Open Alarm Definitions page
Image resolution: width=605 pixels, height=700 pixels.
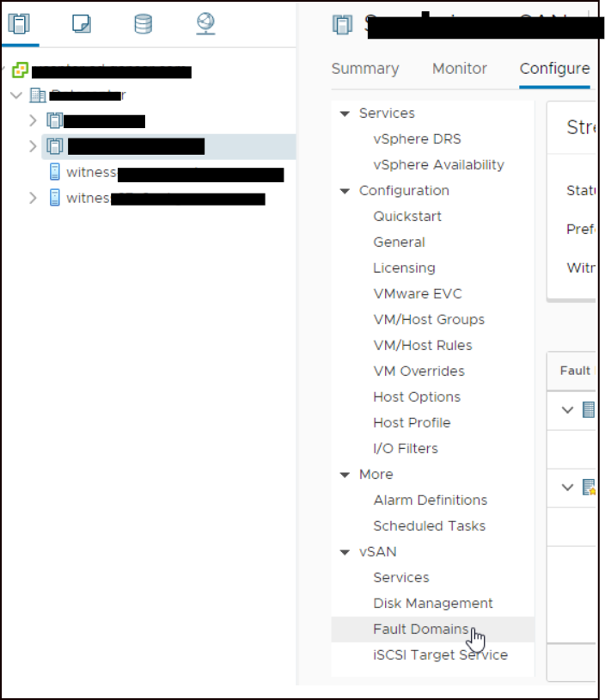[430, 500]
